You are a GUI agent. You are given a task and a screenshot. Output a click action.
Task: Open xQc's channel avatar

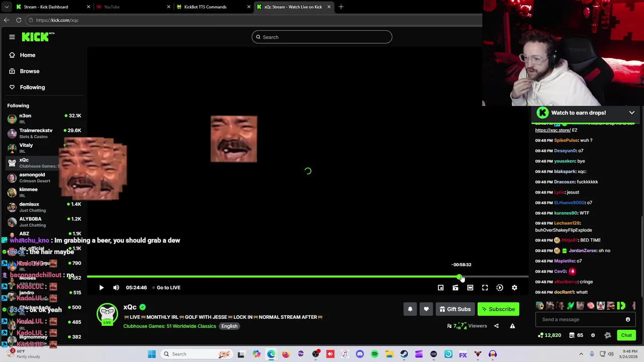coord(107,313)
